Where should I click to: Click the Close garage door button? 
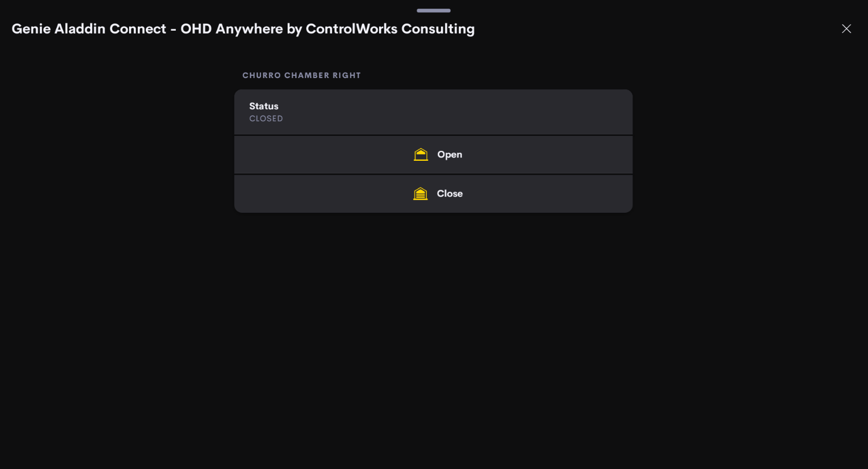[433, 194]
